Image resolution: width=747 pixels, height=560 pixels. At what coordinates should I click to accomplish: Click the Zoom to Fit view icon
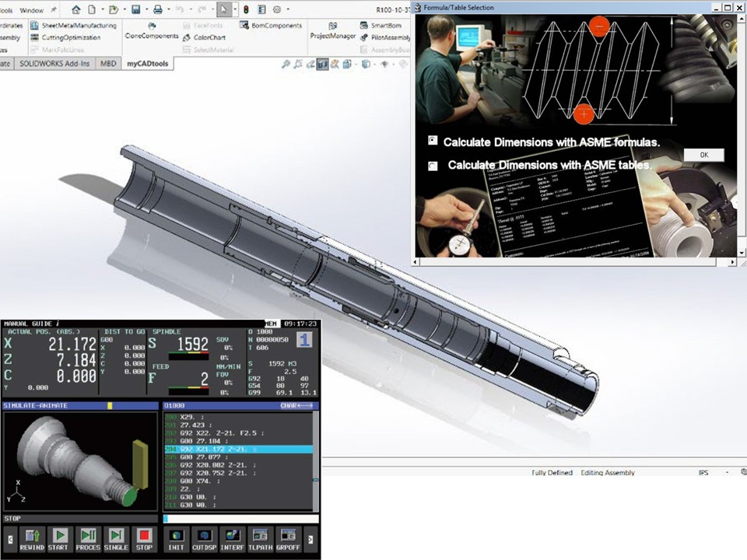[286, 64]
